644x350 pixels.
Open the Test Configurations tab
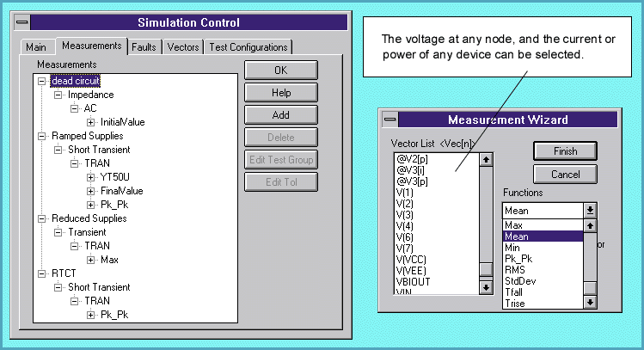249,46
